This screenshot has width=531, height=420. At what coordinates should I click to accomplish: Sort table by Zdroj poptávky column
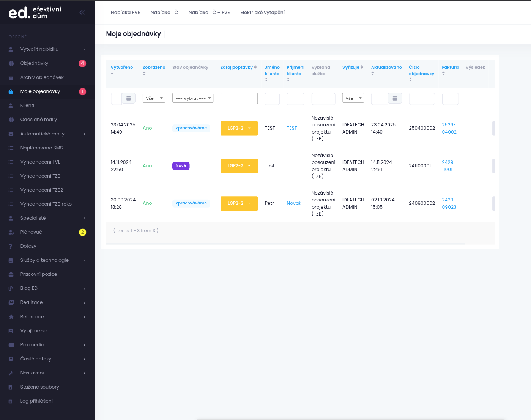[x=238, y=67]
